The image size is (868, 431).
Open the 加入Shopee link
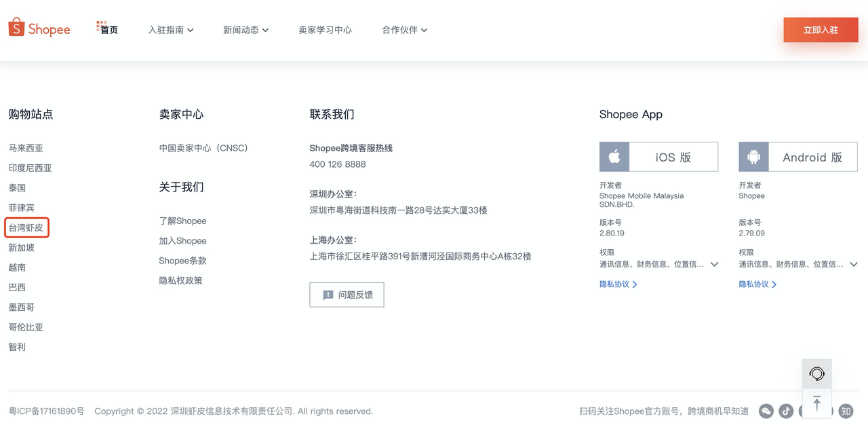click(x=182, y=241)
